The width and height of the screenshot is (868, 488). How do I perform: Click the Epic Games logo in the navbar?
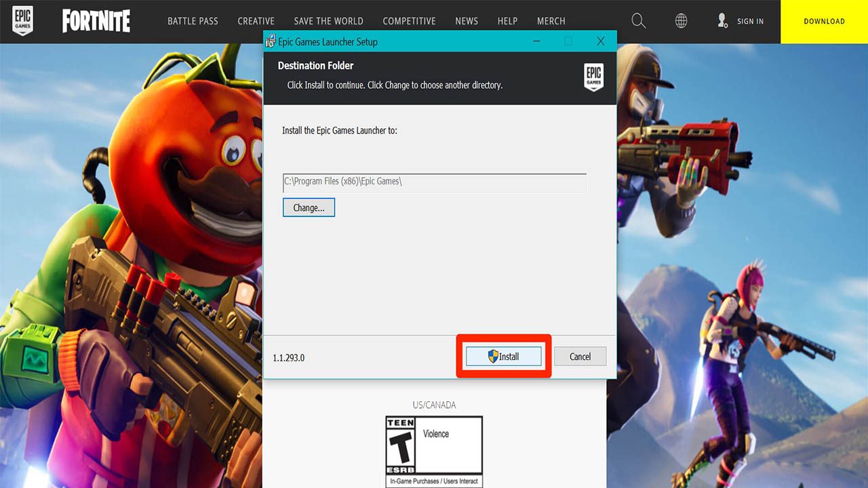click(x=22, y=21)
